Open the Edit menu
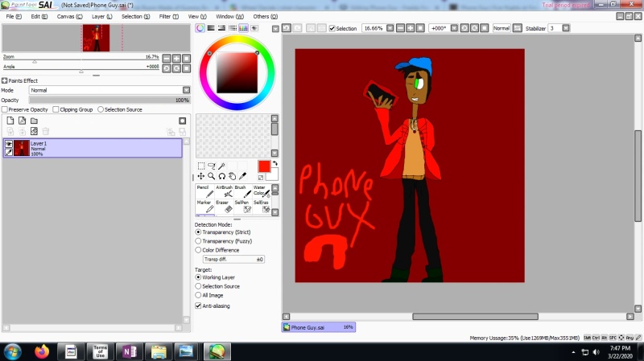Screen dimensions: 644x361 point(39,16)
